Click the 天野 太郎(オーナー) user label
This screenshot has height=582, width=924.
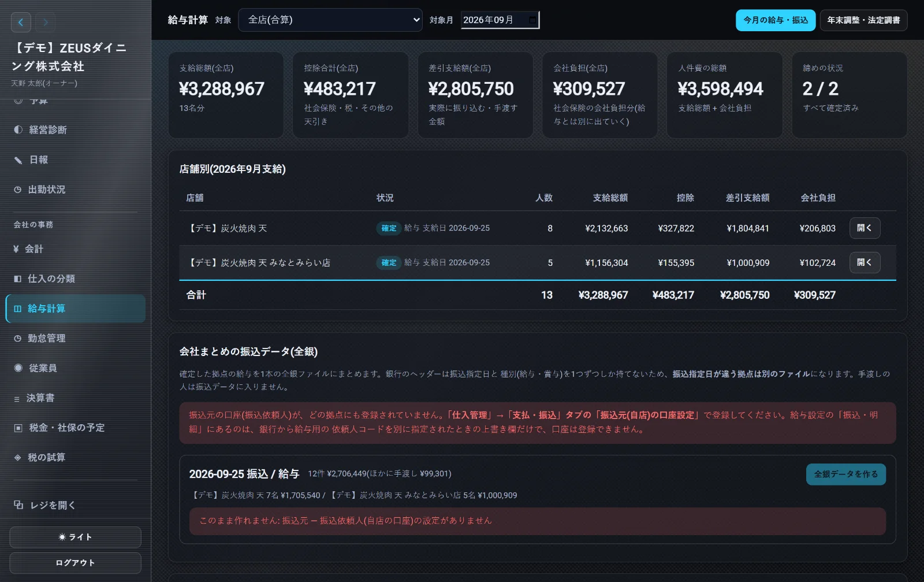[x=44, y=83]
